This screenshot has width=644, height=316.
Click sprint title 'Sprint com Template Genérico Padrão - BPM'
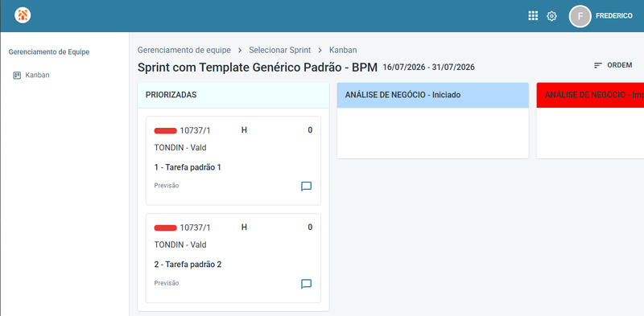pyautogui.click(x=258, y=68)
